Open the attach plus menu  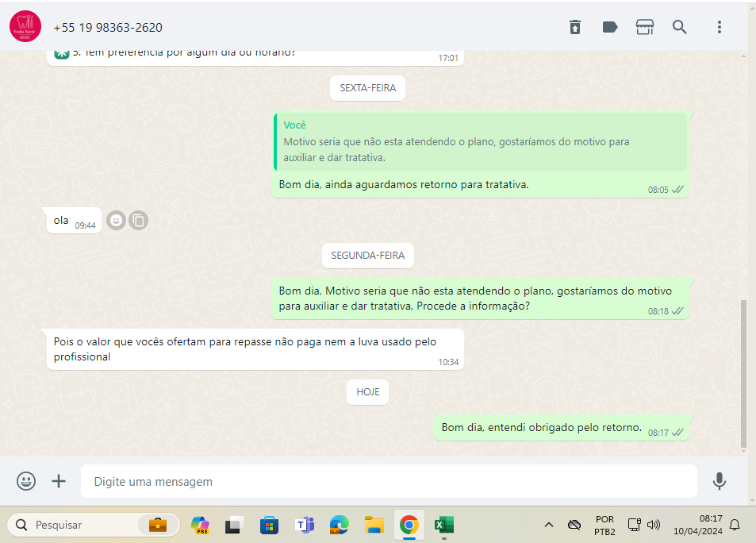coord(59,481)
